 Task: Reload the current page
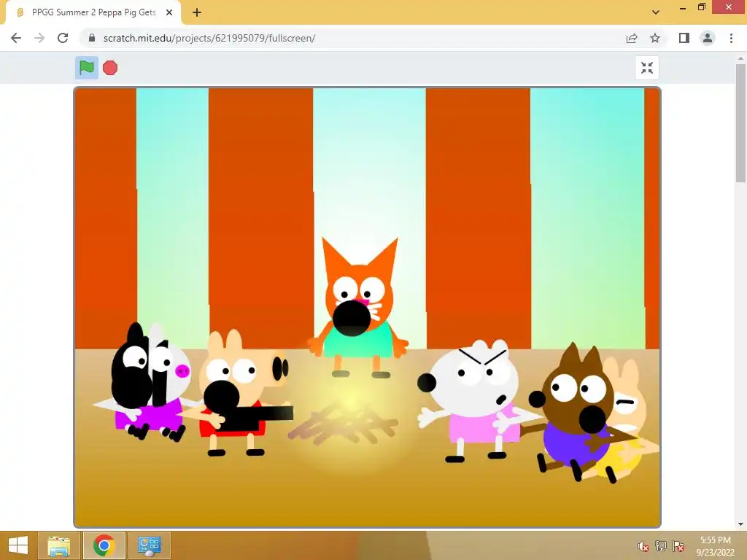(x=63, y=38)
